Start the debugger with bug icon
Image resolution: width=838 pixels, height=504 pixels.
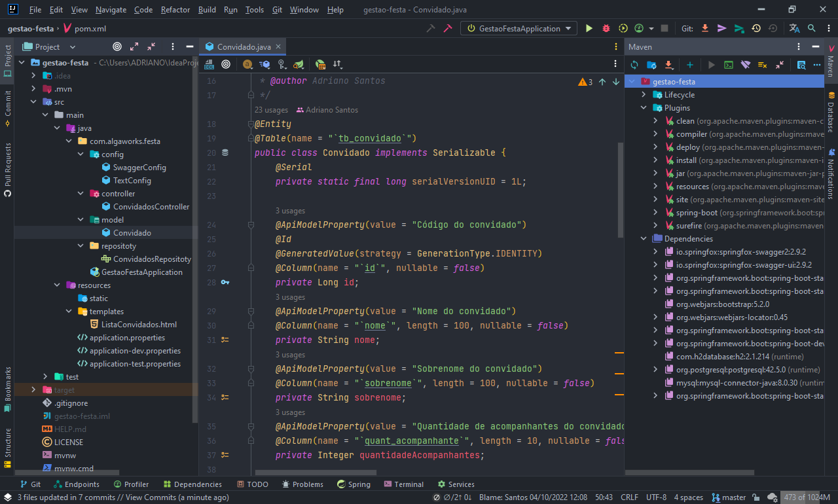pyautogui.click(x=606, y=28)
